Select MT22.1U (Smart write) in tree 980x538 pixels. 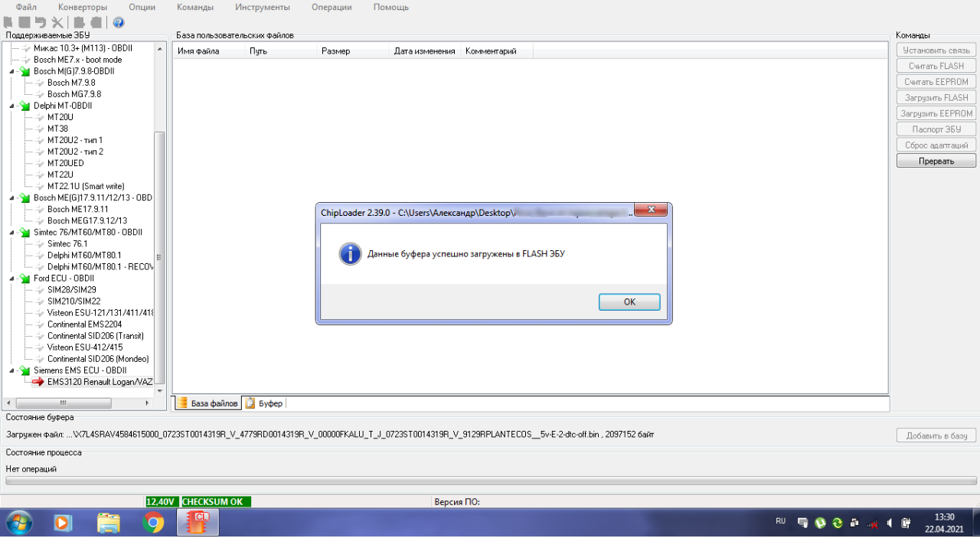click(85, 186)
